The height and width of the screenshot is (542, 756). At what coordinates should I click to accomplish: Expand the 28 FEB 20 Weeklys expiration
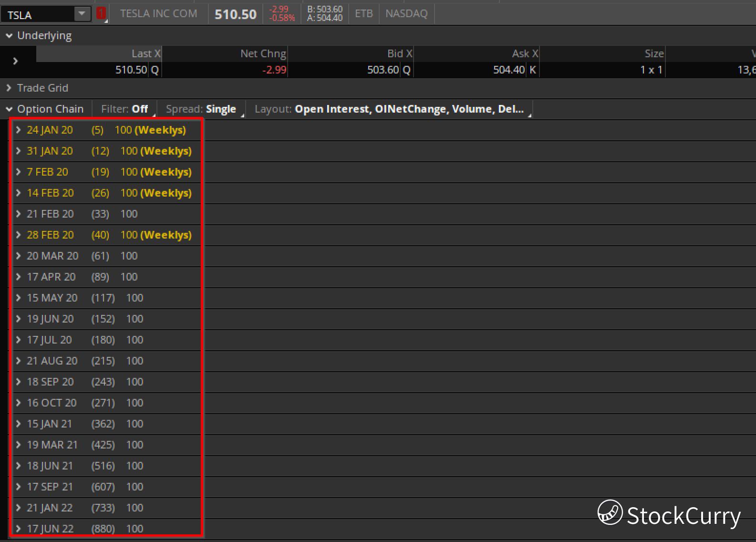pyautogui.click(x=18, y=235)
